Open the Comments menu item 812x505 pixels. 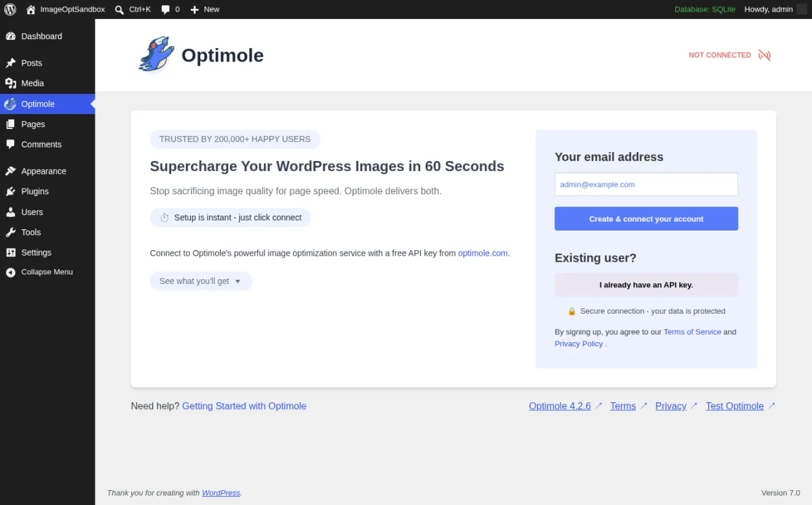click(x=47, y=145)
